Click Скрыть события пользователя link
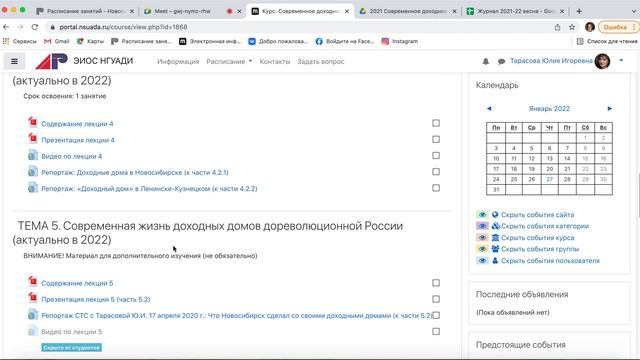This screenshot has height=360, width=640. (x=550, y=260)
